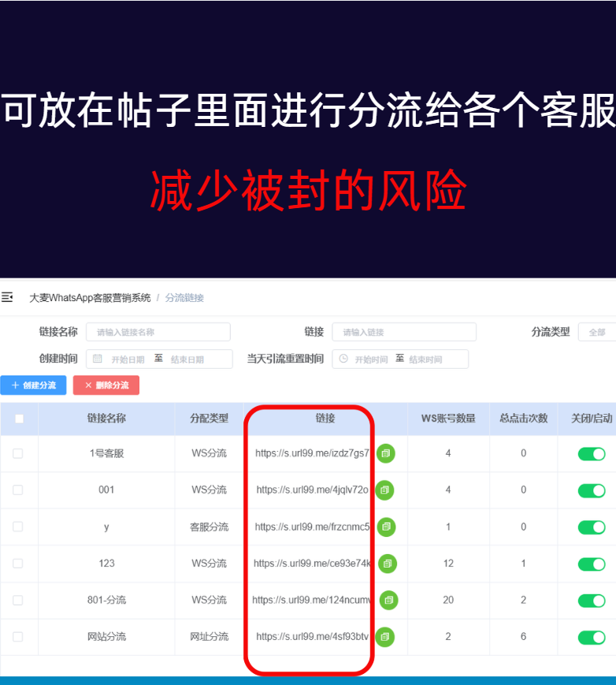The image size is (616, 685).
Task: Disable the 801-分流 switch
Action: click(x=592, y=601)
